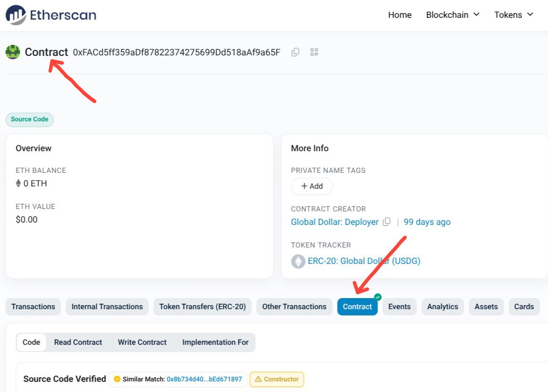548x392 pixels.
Task: Show the address QR code icon
Action: point(314,52)
